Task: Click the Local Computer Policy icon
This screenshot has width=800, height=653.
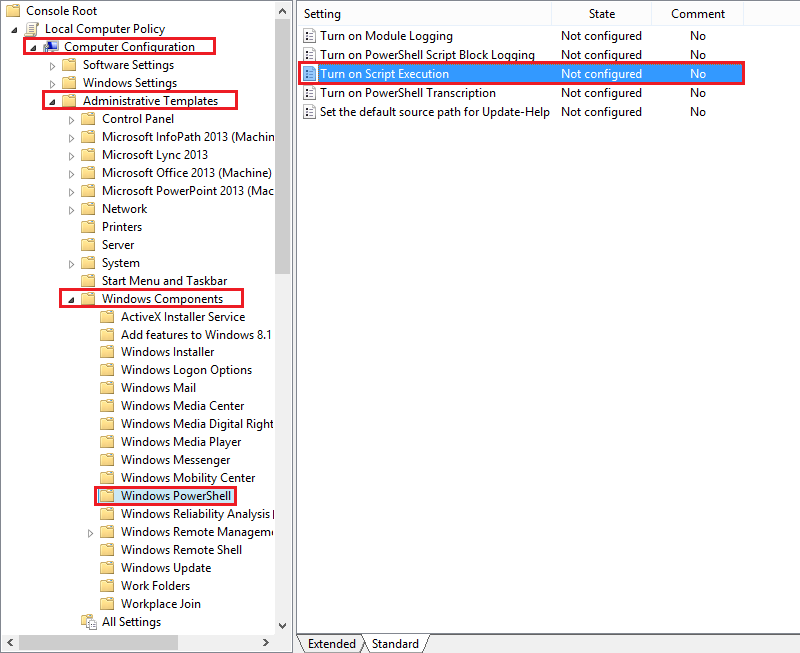Action: coord(33,28)
